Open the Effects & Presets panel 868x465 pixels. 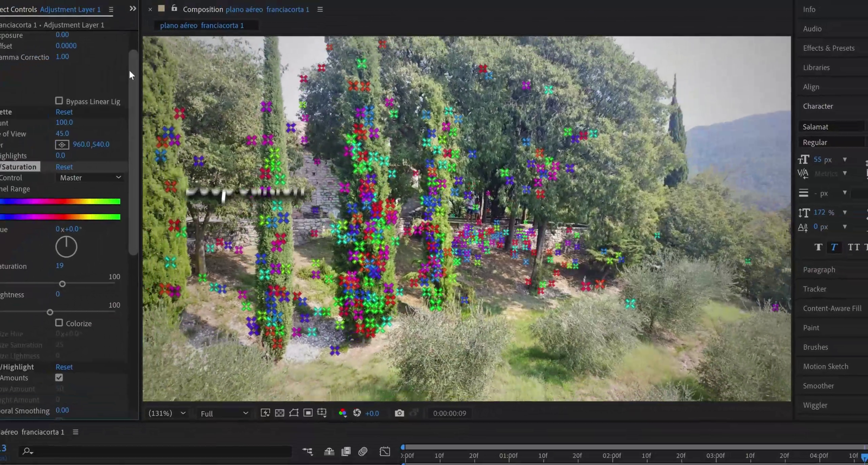tap(828, 48)
